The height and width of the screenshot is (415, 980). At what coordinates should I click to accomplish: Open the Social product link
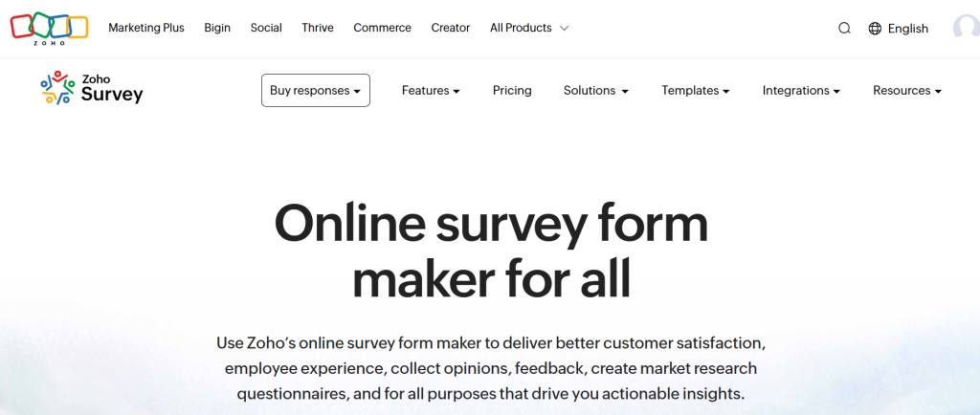(x=266, y=28)
